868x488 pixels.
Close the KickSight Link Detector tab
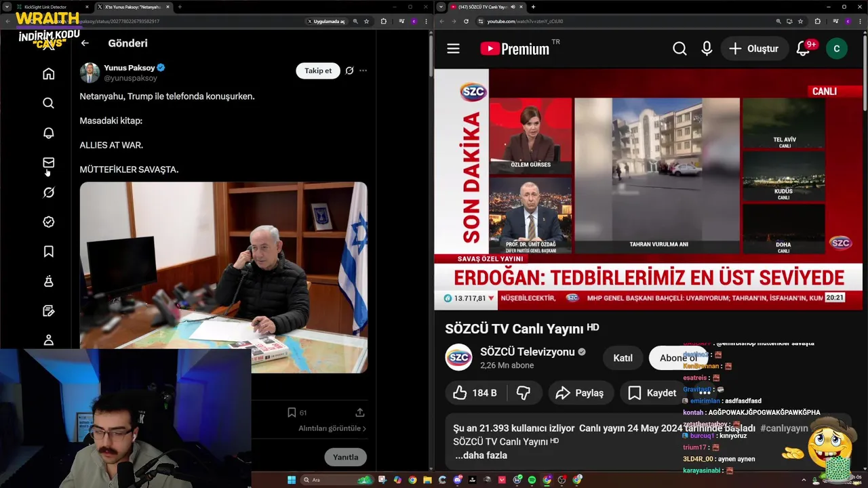(87, 7)
